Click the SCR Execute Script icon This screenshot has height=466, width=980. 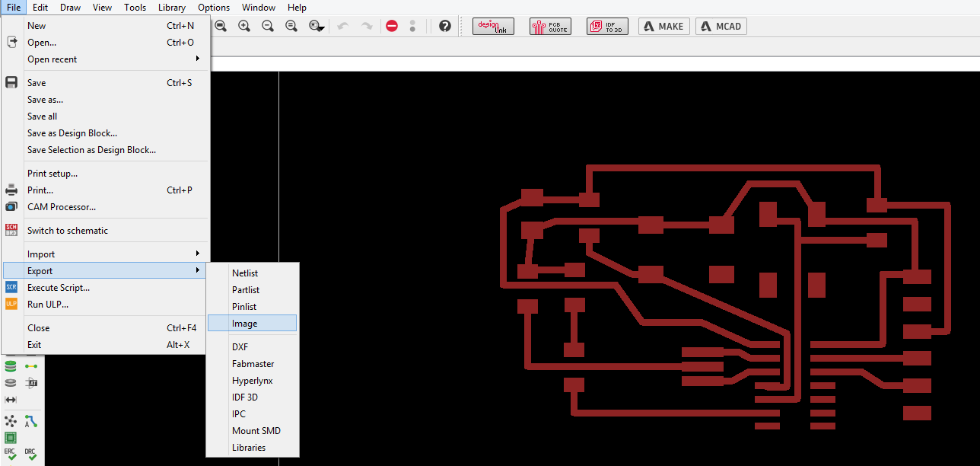coord(11,287)
